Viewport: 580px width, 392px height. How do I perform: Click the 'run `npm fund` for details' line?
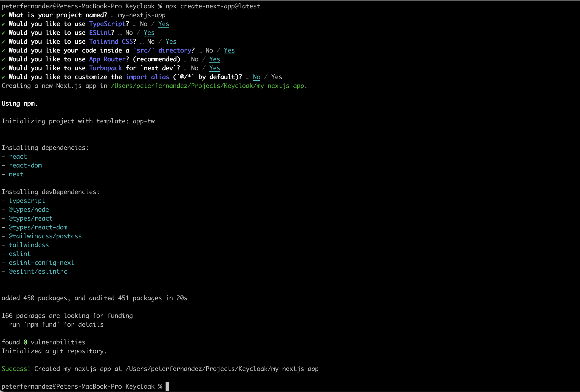56,325
